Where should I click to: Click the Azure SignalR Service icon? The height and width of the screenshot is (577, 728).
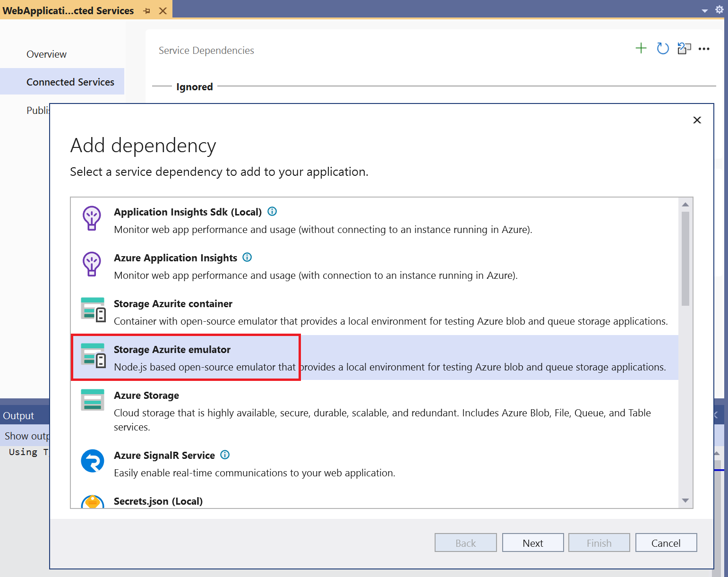click(93, 461)
